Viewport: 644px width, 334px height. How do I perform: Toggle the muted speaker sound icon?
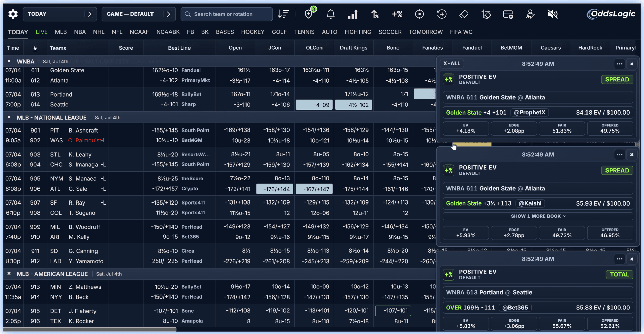[552, 14]
